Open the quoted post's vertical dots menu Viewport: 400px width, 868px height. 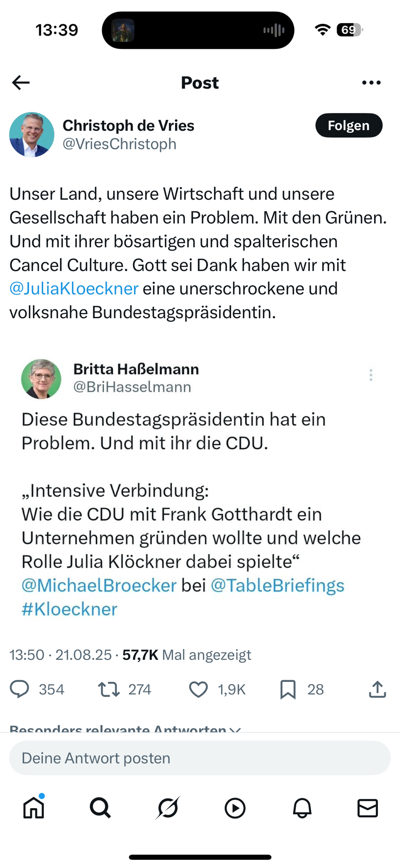371,375
